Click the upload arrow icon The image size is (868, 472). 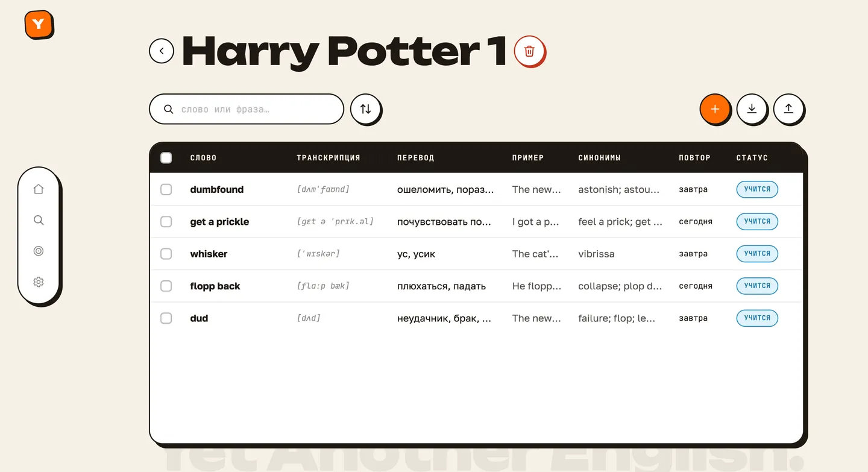[788, 109]
